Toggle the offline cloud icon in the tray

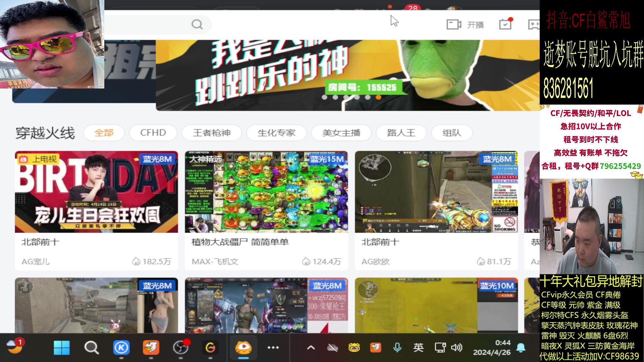[332, 348]
